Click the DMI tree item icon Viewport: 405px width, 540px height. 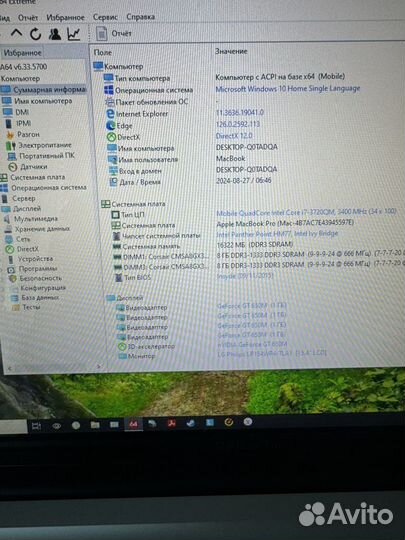[x=7, y=112]
